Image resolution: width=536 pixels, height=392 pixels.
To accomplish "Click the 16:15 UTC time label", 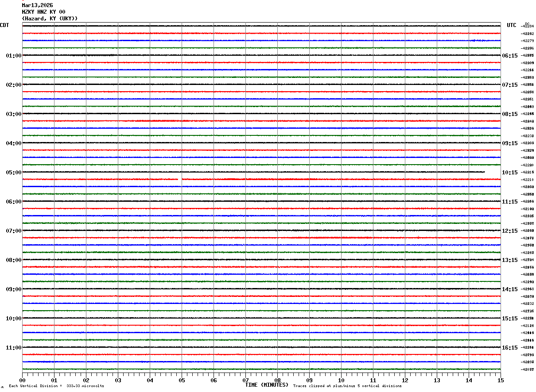I will pyautogui.click(x=510, y=348).
